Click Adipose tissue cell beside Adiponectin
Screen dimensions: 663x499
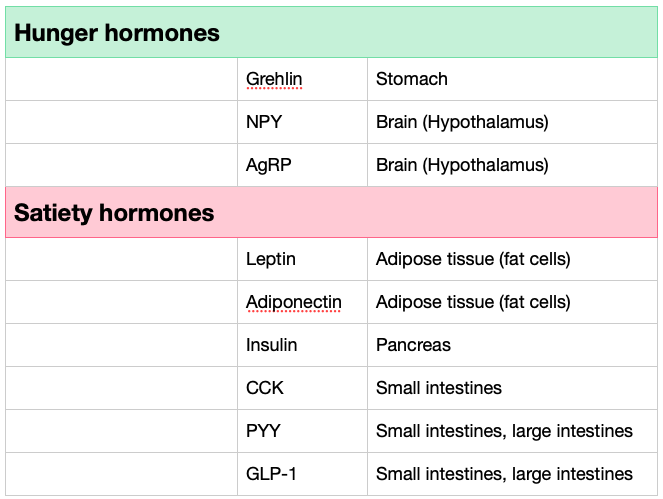click(512, 302)
